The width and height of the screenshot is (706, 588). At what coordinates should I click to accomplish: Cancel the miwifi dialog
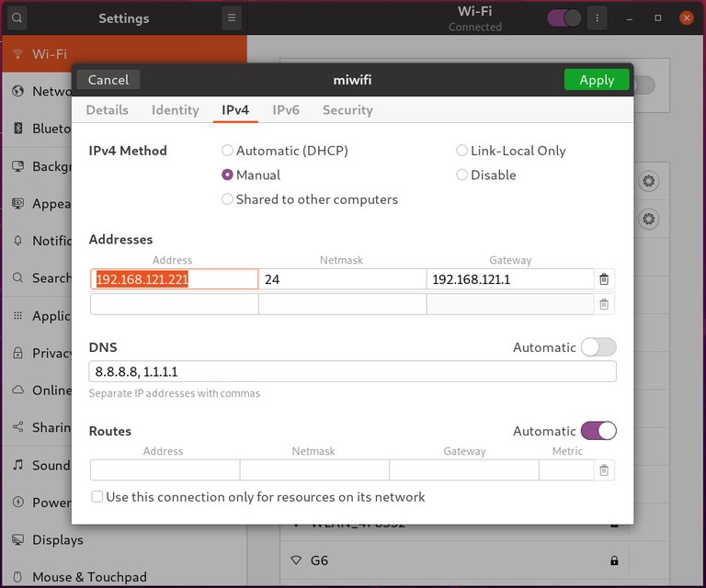[108, 80]
